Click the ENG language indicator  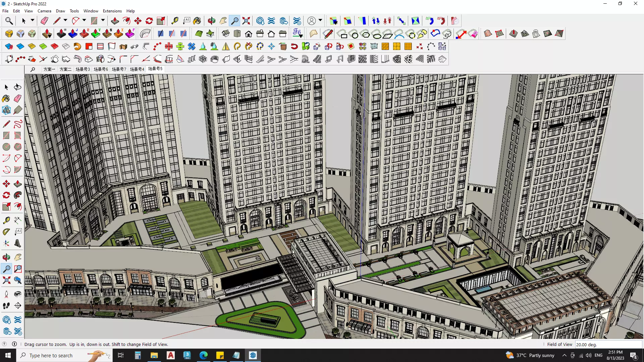click(598, 355)
